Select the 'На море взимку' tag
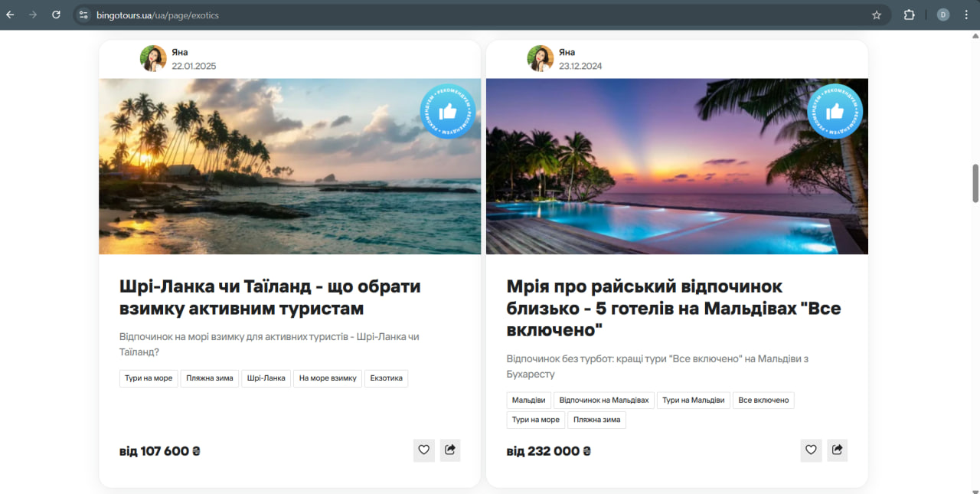This screenshot has height=494, width=980. point(328,378)
